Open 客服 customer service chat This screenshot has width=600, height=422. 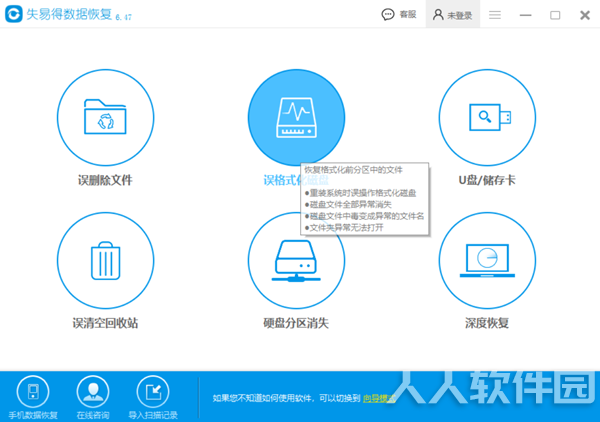(399, 15)
